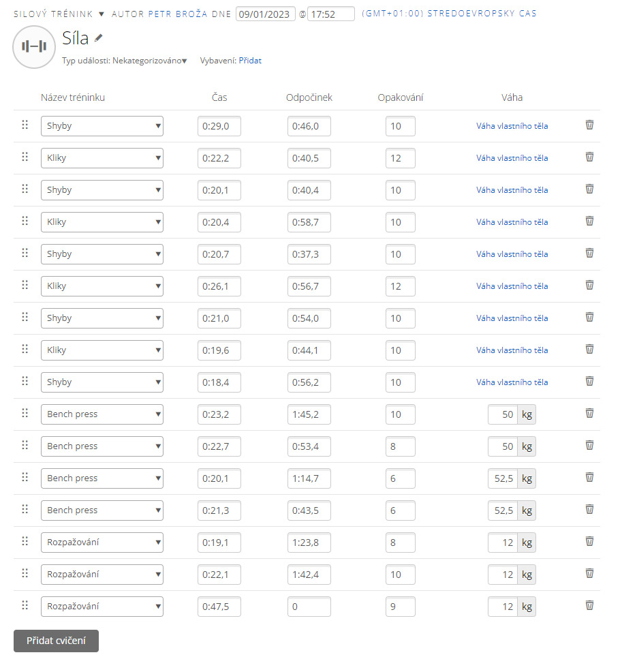Delete the Rozpažování row with time 0:47,5
622x672 pixels.
[x=589, y=605]
